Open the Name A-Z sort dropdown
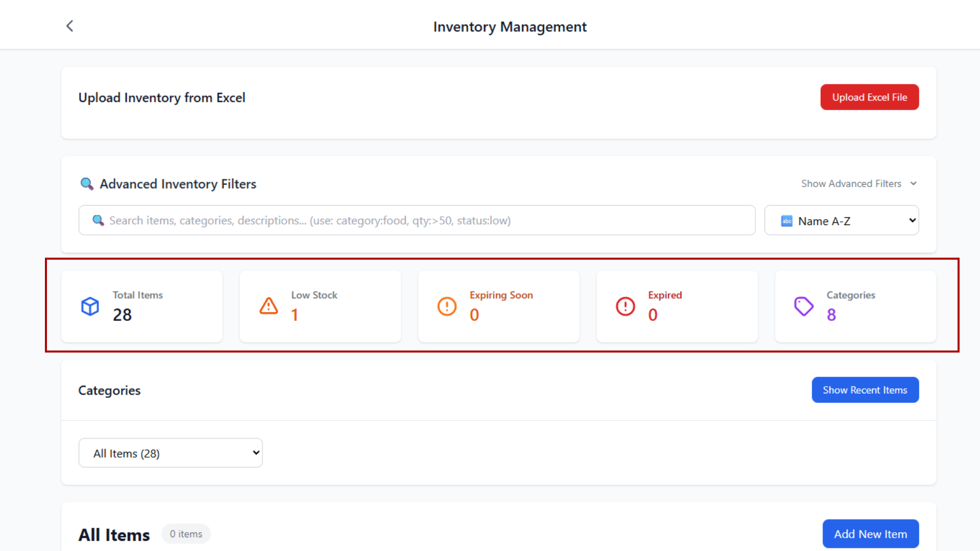This screenshot has height=551, width=980. pyautogui.click(x=841, y=220)
